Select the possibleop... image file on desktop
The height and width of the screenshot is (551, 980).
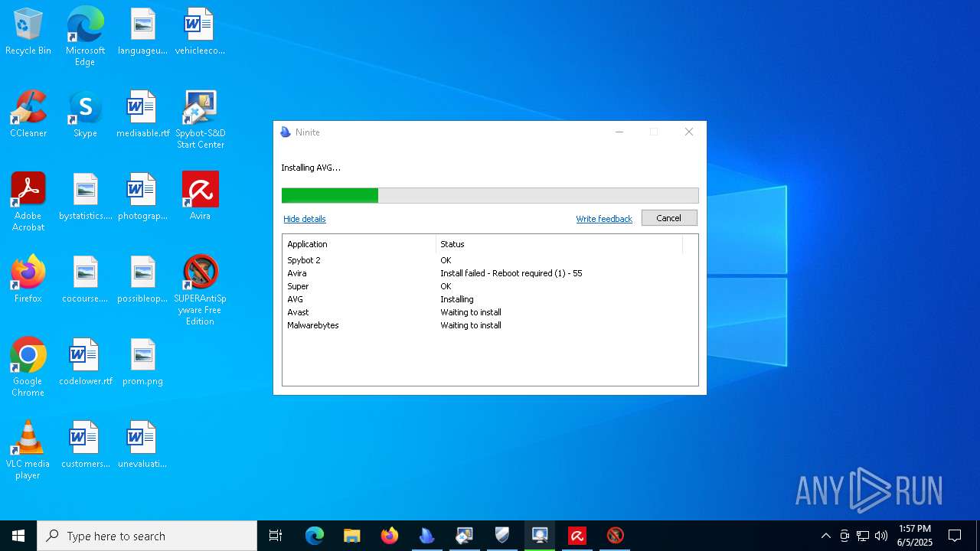(142, 280)
